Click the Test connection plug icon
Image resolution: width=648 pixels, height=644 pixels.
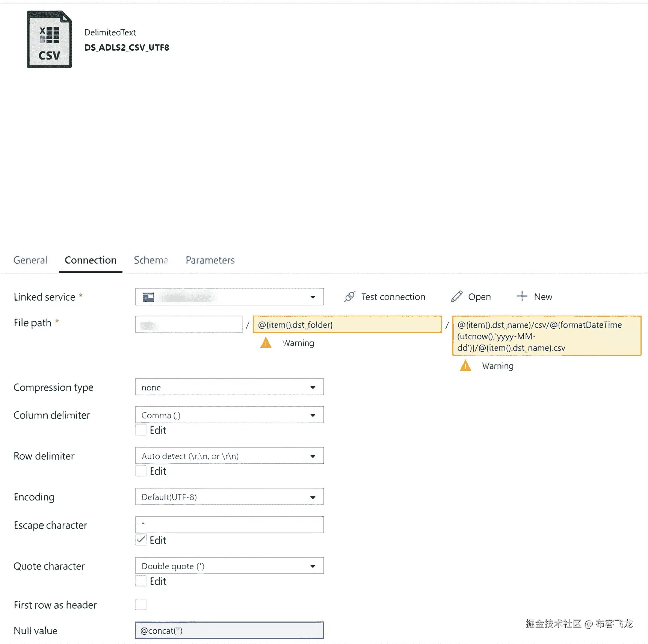tap(349, 296)
